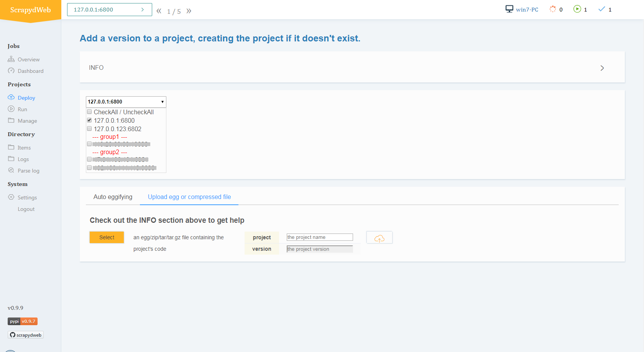Click the Settings gear icon
This screenshot has height=352, width=644.
pos(11,197)
